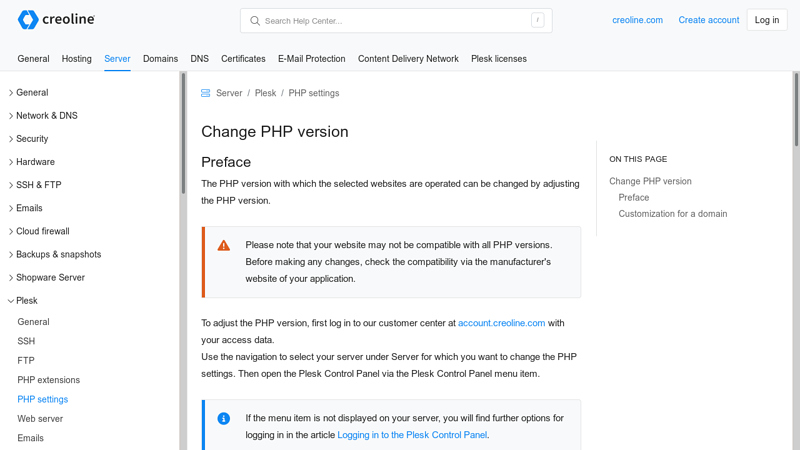Screen dimensions: 800x450
Task: Open the Hosting tab
Action: [77, 59]
